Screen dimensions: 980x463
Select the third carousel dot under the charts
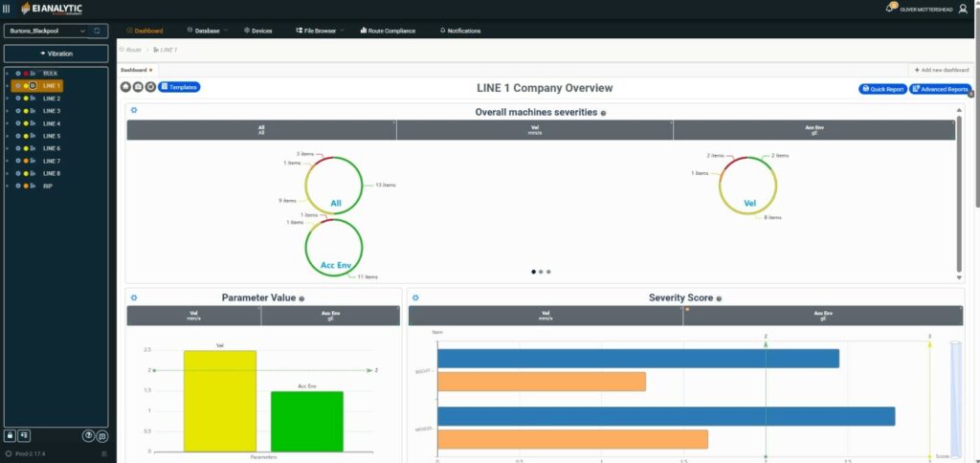(548, 272)
